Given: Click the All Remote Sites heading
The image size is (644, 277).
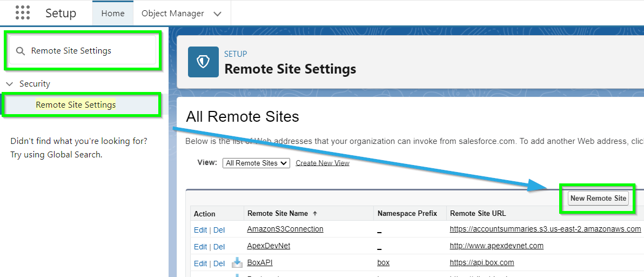Looking at the screenshot, I should [243, 117].
